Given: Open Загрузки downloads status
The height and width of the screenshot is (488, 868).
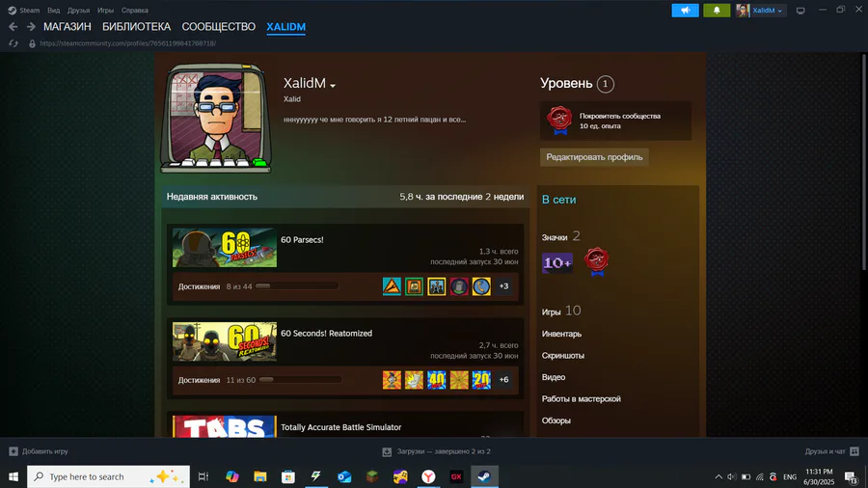Looking at the screenshot, I should [436, 451].
